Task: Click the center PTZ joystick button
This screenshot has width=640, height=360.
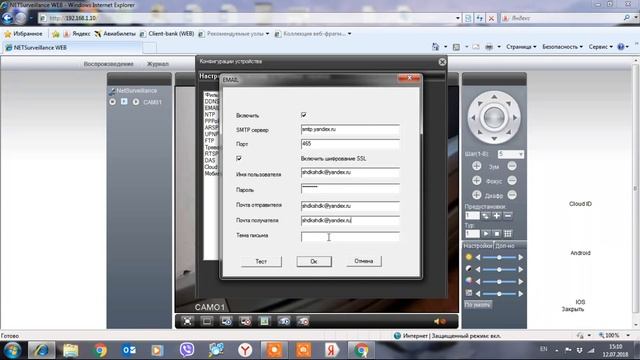Action: [x=494, y=118]
